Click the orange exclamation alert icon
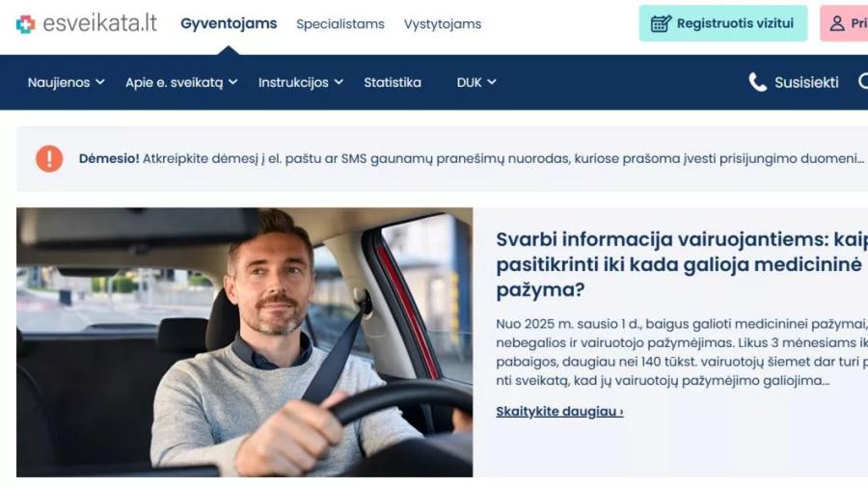 pos(49,159)
